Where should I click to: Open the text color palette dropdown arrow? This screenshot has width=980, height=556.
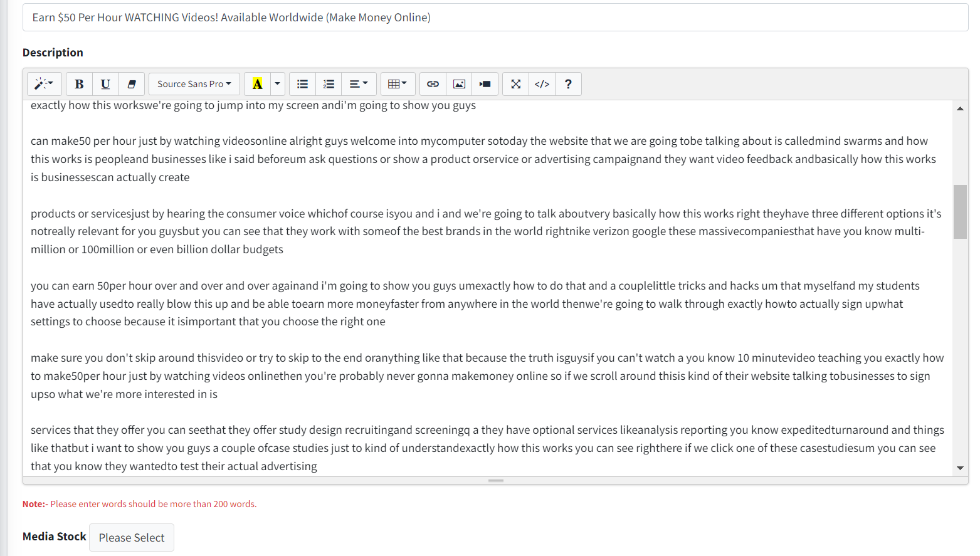[277, 84]
